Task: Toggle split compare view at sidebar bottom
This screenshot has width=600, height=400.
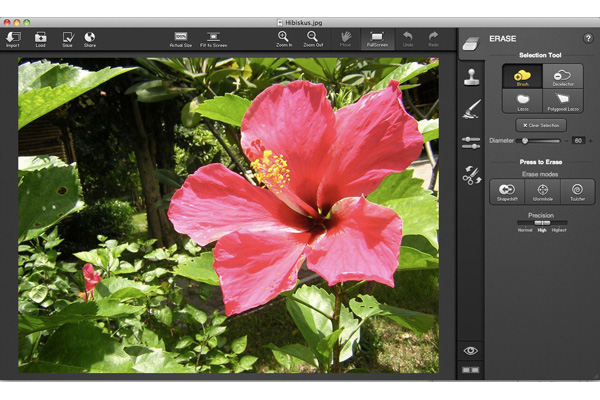Action: [471, 370]
